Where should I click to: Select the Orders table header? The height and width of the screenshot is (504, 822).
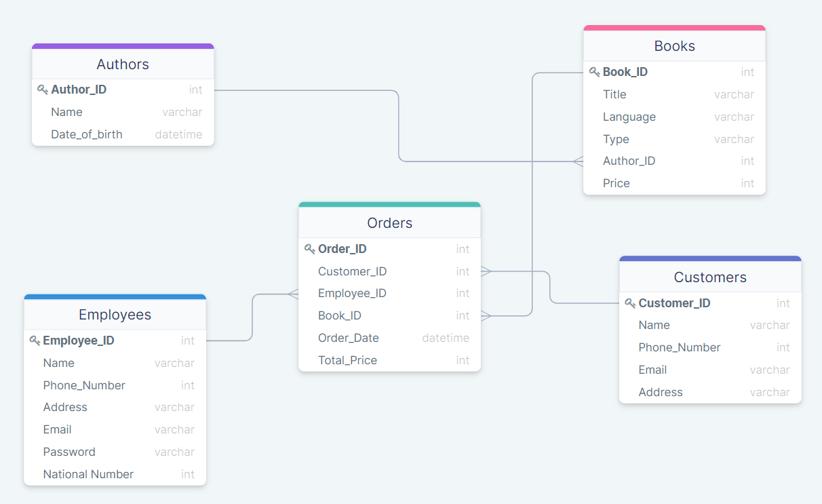tap(389, 222)
